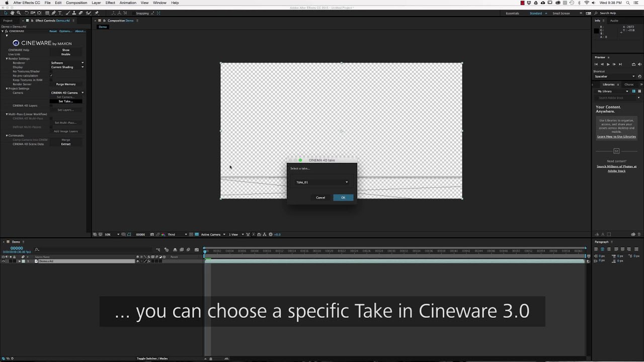Click OK in CINEMA 4D take dialog

click(x=343, y=198)
